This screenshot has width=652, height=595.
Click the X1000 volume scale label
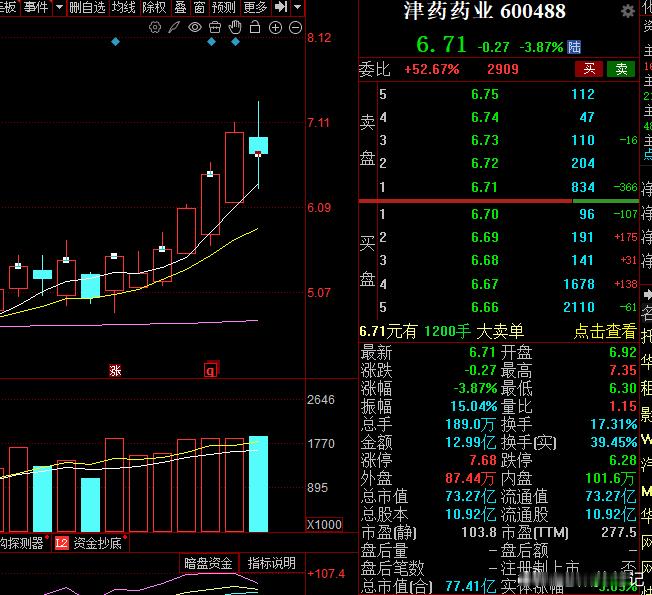click(324, 524)
